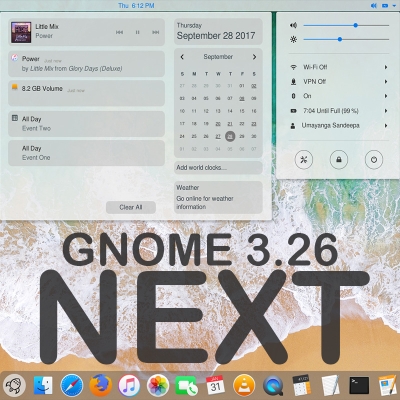Adjust the brightness slider
Image resolution: width=400 pixels, height=400 pixels.
[x=346, y=39]
